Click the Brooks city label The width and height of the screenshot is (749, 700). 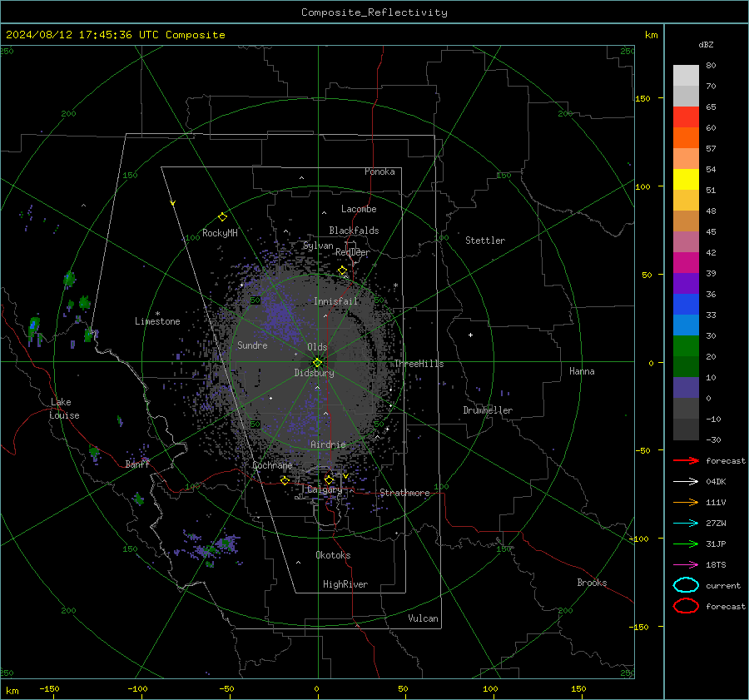coord(592,583)
